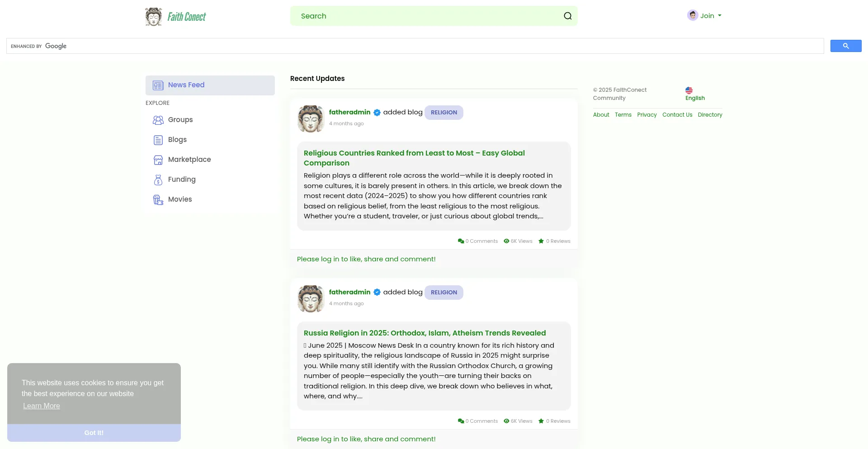The height and width of the screenshot is (449, 868).
Task: Open the Russia Religion in 2025 article
Action: click(425, 333)
